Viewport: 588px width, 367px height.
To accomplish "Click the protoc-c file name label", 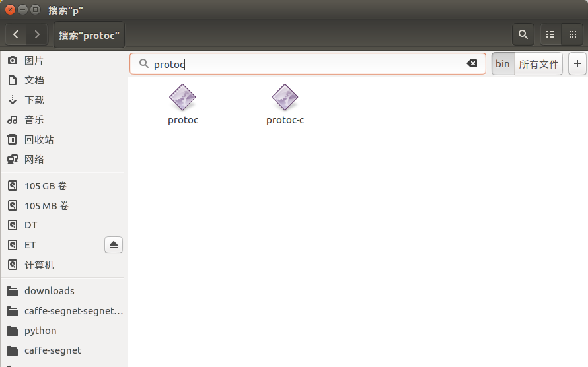I will point(285,120).
